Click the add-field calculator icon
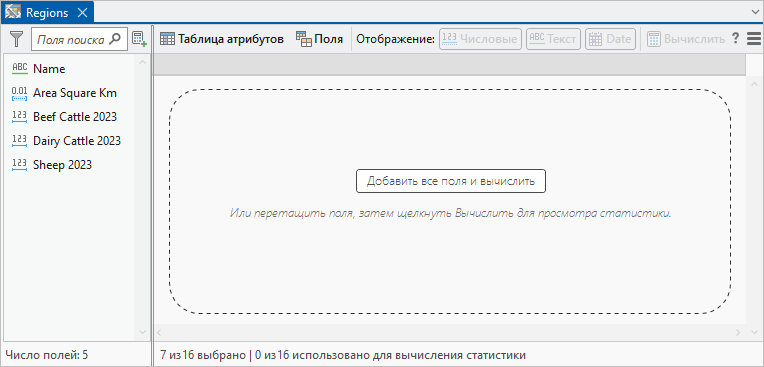This screenshot has width=764, height=367. (139, 39)
